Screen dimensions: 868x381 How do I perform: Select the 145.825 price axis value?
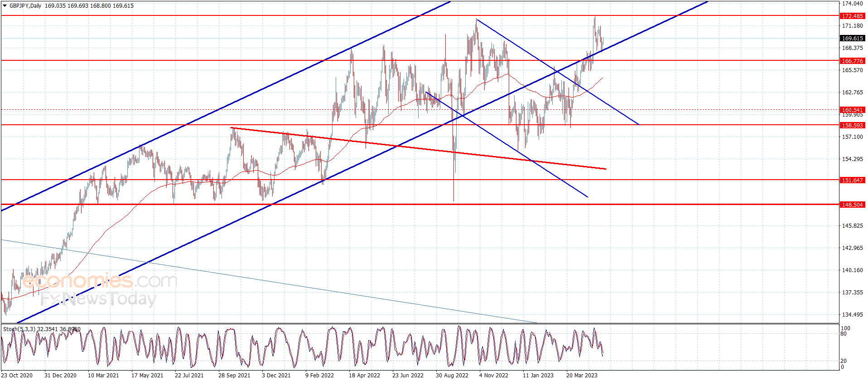(x=852, y=226)
